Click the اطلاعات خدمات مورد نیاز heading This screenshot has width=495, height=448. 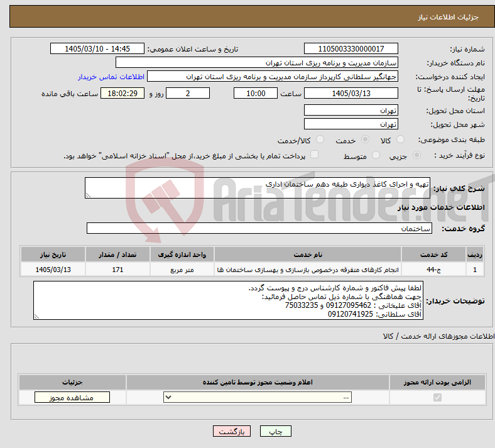point(441,207)
